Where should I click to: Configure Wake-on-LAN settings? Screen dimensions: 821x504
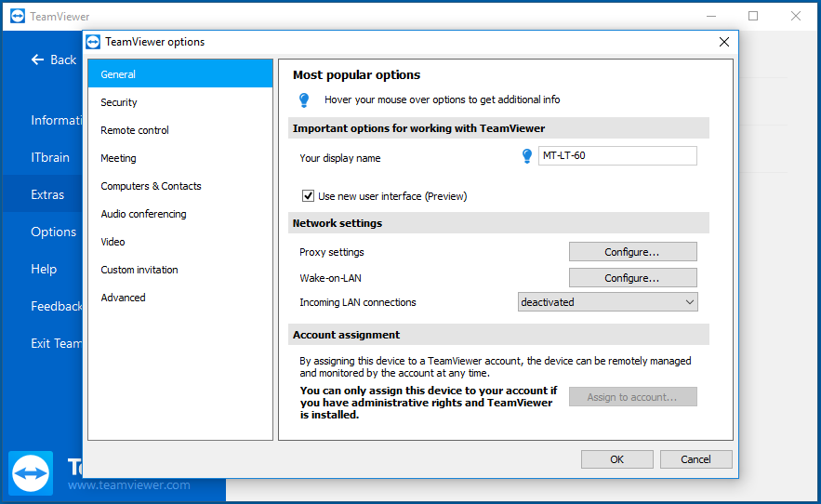point(632,278)
